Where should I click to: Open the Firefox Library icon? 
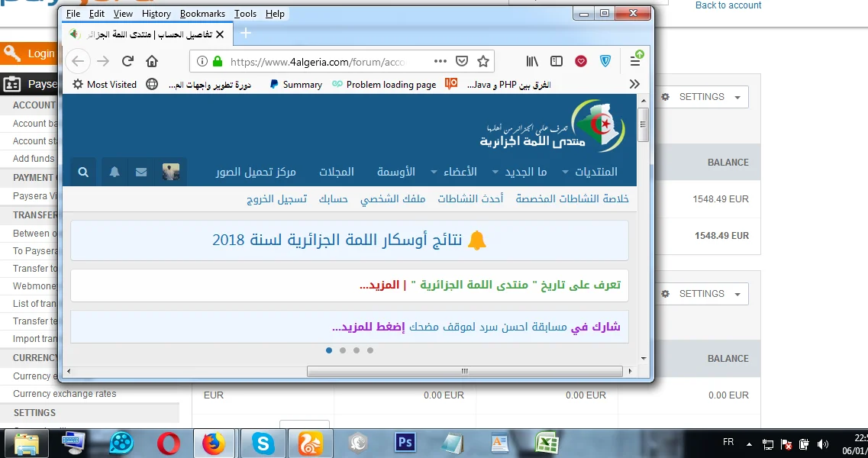click(x=532, y=61)
